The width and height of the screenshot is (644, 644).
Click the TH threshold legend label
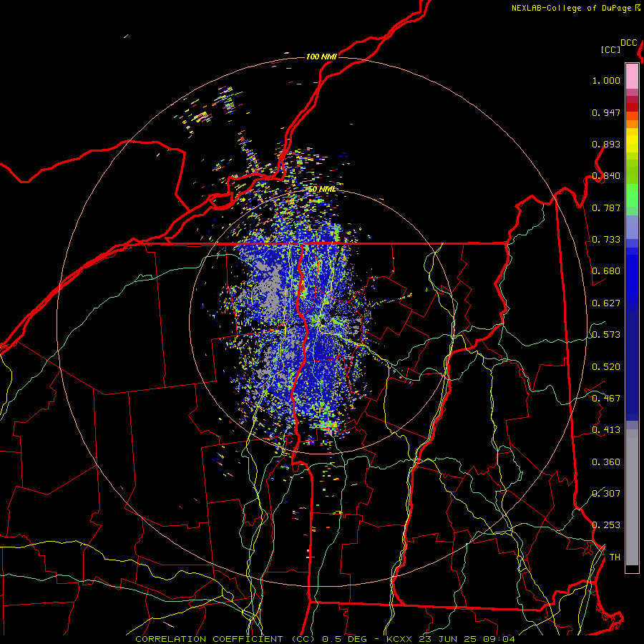(615, 557)
